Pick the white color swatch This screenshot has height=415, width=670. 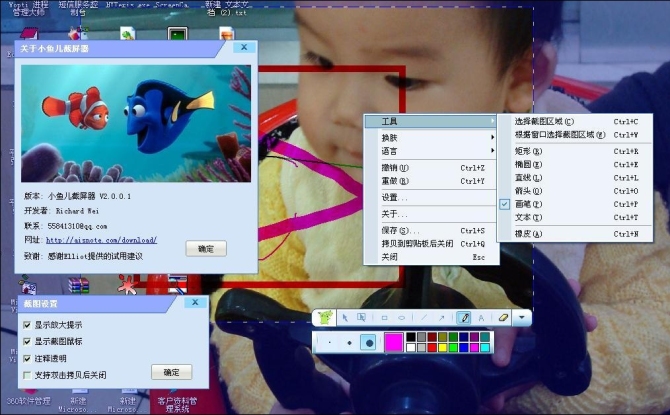tap(411, 347)
